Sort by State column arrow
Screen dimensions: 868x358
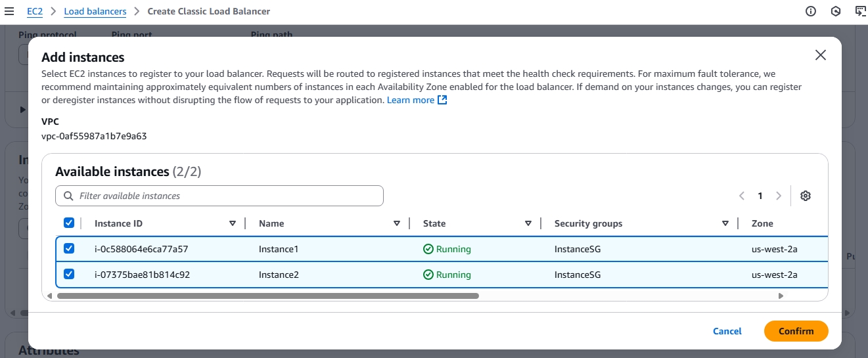coord(528,223)
